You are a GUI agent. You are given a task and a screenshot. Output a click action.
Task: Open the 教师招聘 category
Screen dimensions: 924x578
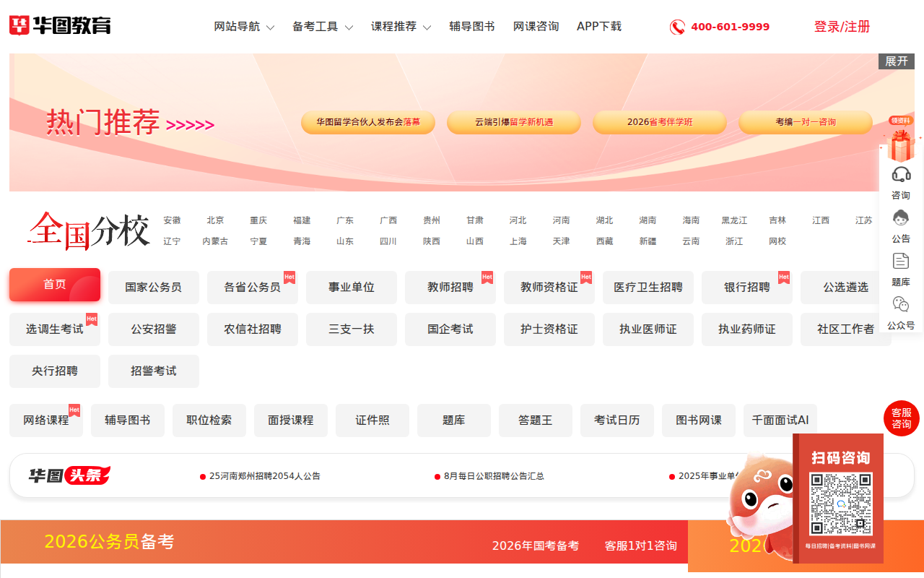click(x=450, y=288)
